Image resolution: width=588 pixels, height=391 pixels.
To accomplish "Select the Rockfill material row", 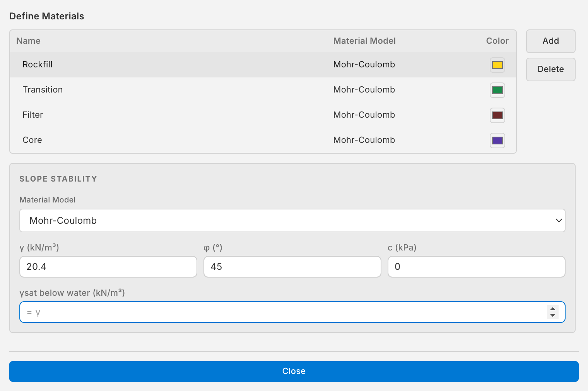I will coord(263,65).
